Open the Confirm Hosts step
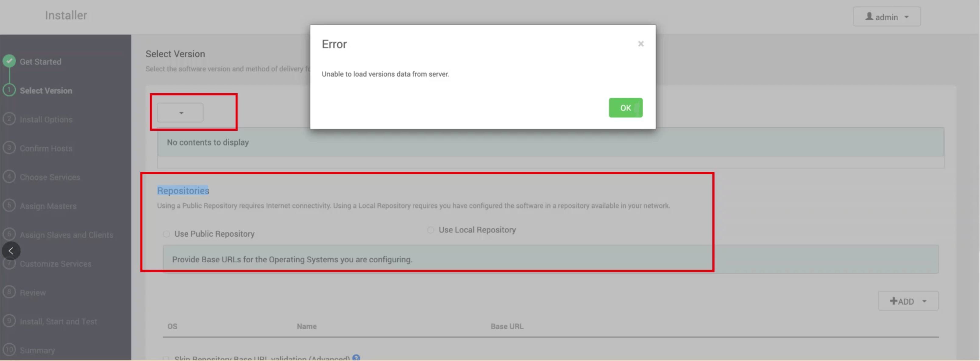The height and width of the screenshot is (361, 980). 46,148
